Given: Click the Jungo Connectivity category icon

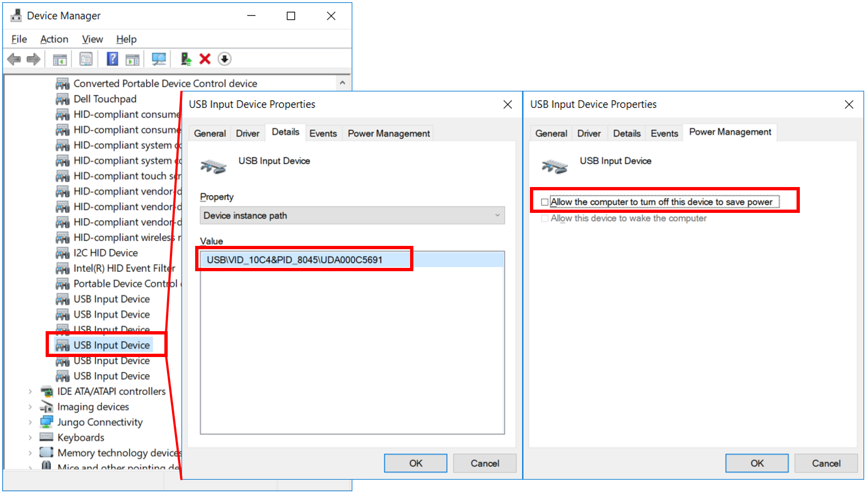Looking at the screenshot, I should pyautogui.click(x=46, y=422).
